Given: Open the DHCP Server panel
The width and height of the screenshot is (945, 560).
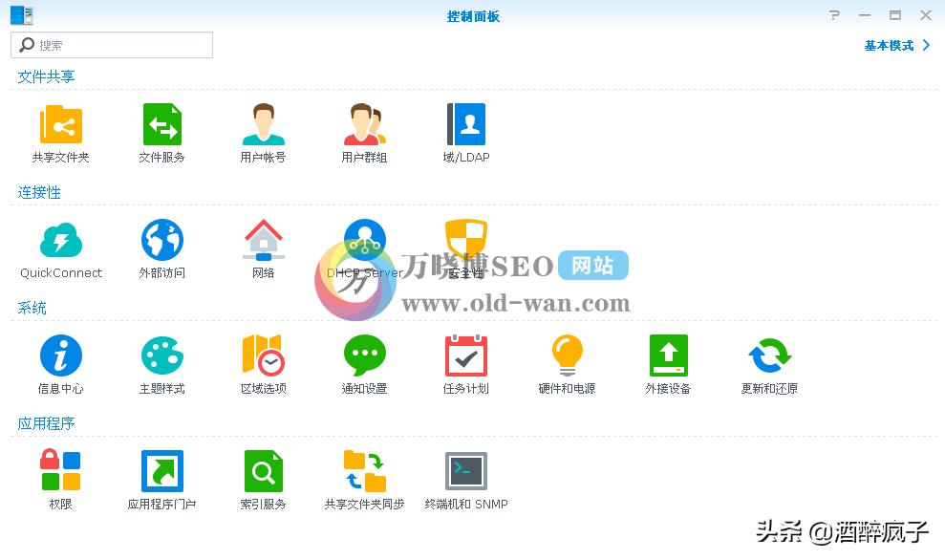Looking at the screenshot, I should click(x=364, y=242).
